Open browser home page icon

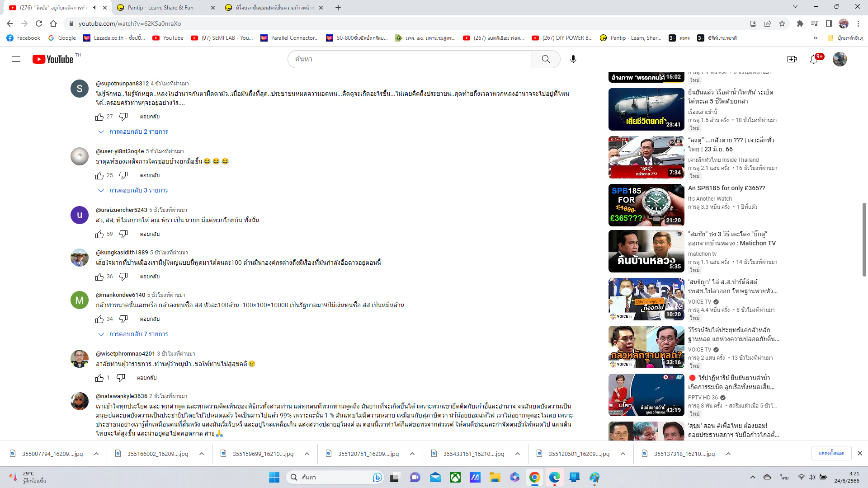point(53,23)
